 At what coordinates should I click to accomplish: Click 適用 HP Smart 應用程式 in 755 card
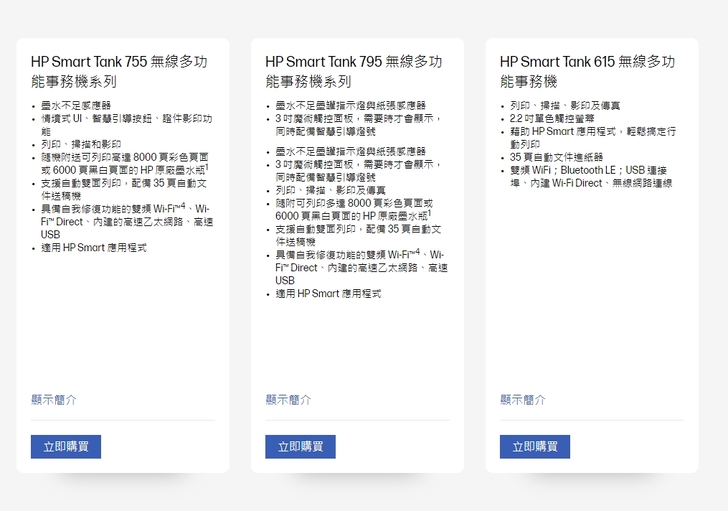click(x=94, y=248)
